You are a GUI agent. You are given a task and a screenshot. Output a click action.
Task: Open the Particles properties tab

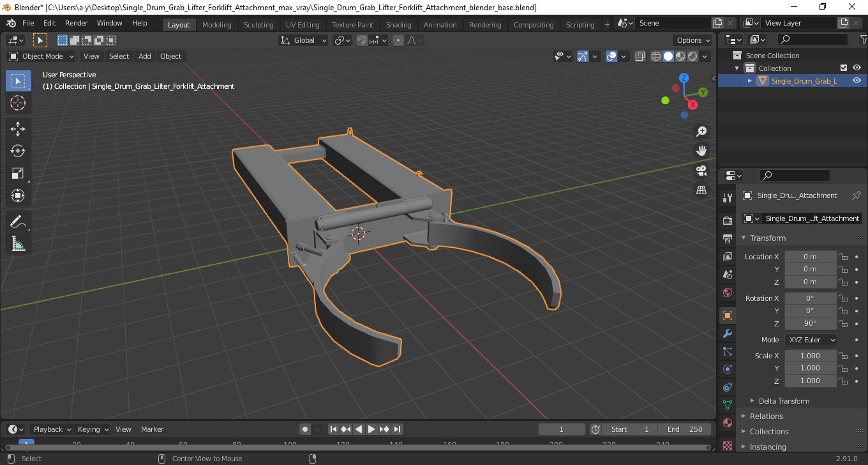pos(727,351)
